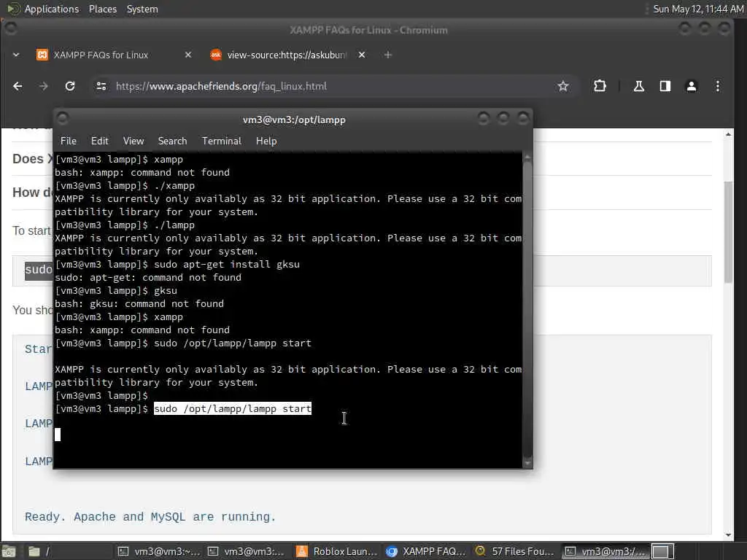
Task: Open the Extensions puzzle icon
Action: click(x=600, y=86)
